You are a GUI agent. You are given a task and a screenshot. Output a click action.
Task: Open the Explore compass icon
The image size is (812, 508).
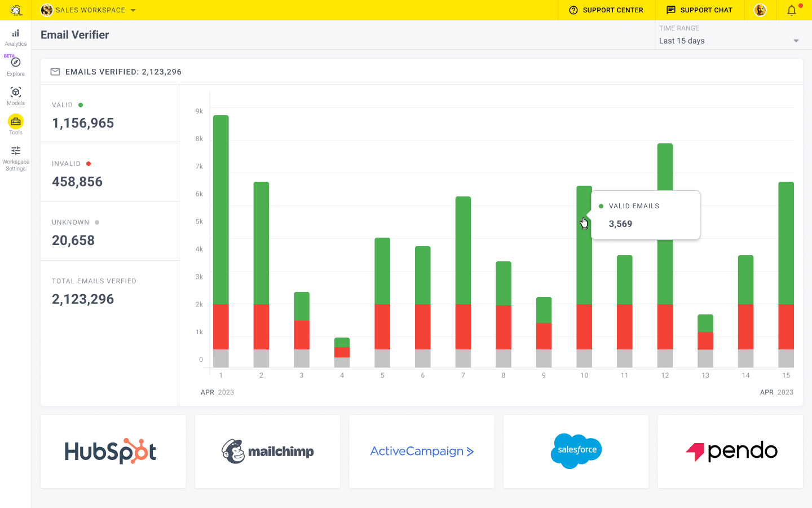16,63
